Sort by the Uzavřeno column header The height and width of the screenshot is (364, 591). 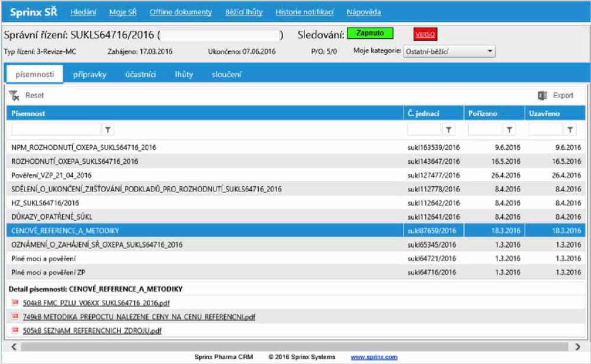[x=544, y=113]
